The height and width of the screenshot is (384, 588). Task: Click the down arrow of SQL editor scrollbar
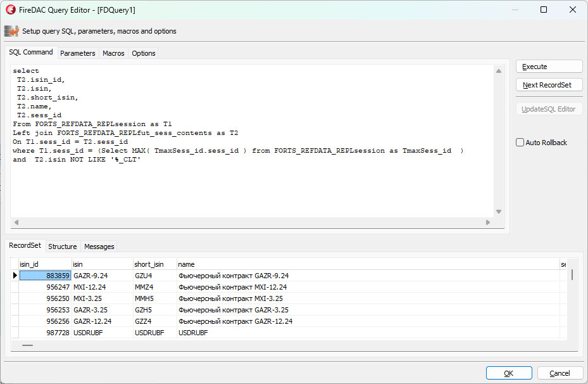[499, 212]
